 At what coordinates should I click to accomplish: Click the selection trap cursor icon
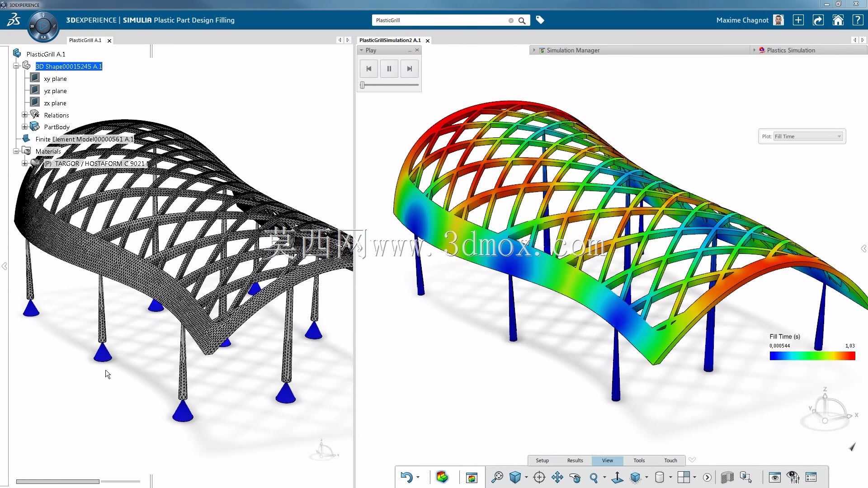click(746, 477)
